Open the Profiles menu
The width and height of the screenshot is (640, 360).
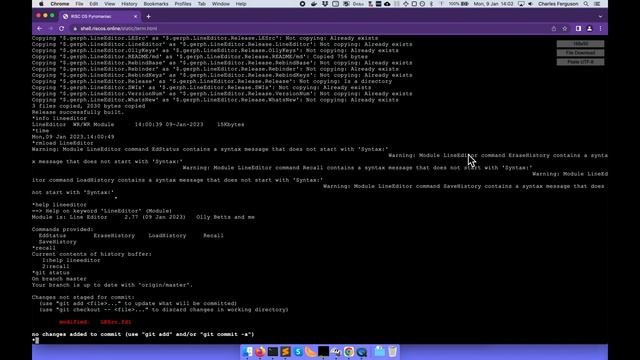pyautogui.click(x=183, y=4)
